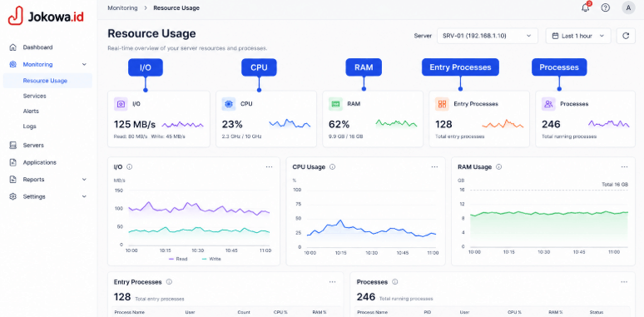This screenshot has height=317, width=644.
Task: Click the CPU card sparkline
Action: (290, 123)
